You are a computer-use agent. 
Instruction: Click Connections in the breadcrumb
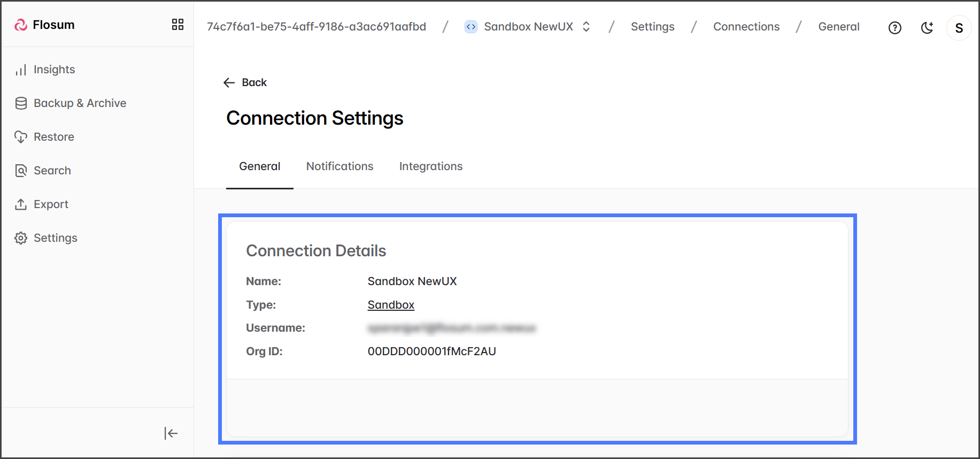click(746, 27)
